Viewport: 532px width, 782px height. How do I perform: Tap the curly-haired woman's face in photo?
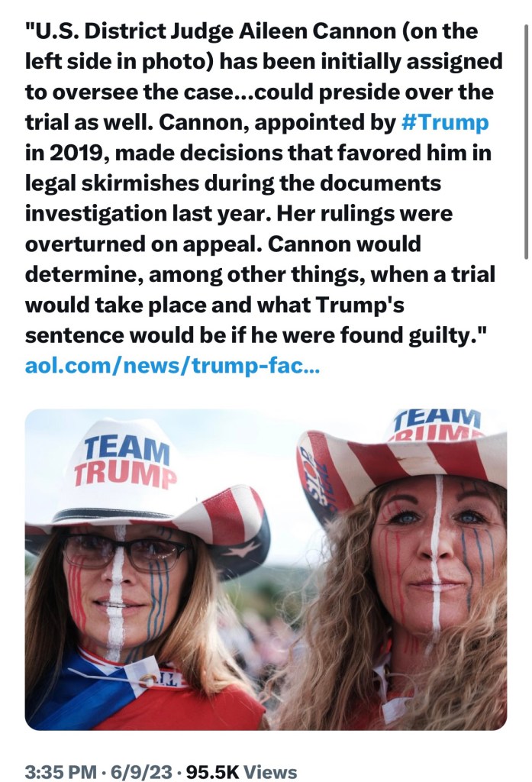click(x=434, y=554)
